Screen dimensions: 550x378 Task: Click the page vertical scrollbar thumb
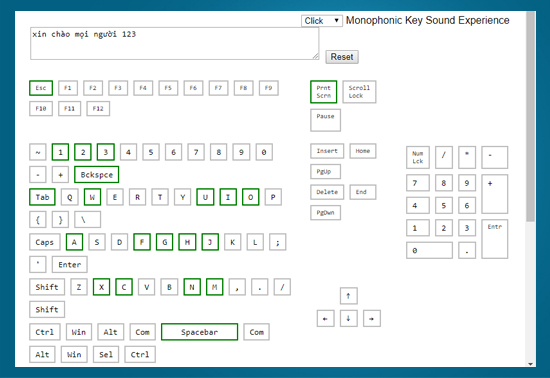pyautogui.click(x=531, y=117)
